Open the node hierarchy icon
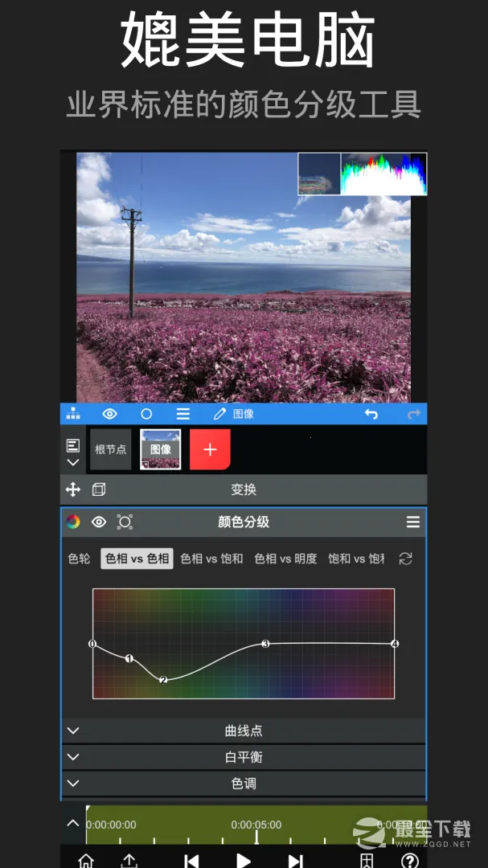488x868 pixels. point(73,414)
